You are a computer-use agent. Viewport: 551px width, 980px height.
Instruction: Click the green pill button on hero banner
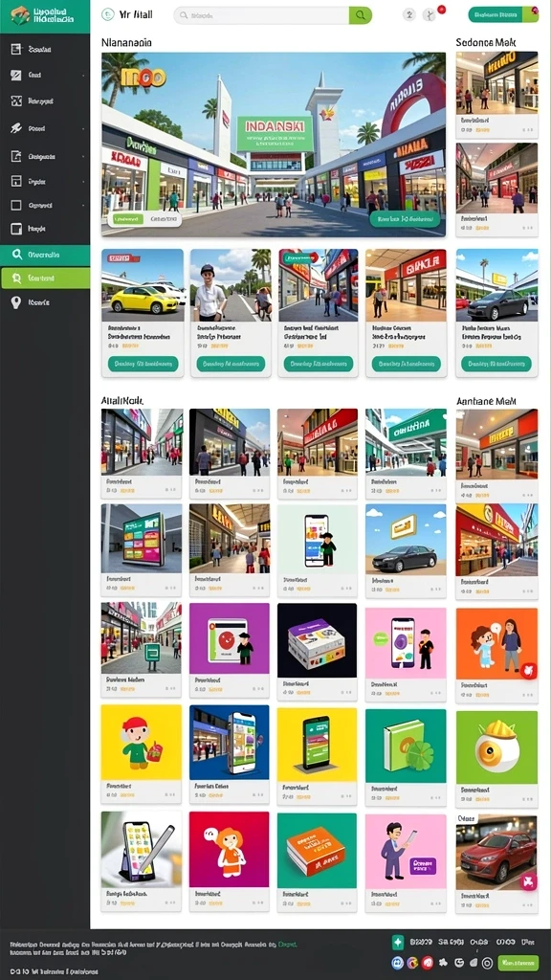tap(405, 219)
